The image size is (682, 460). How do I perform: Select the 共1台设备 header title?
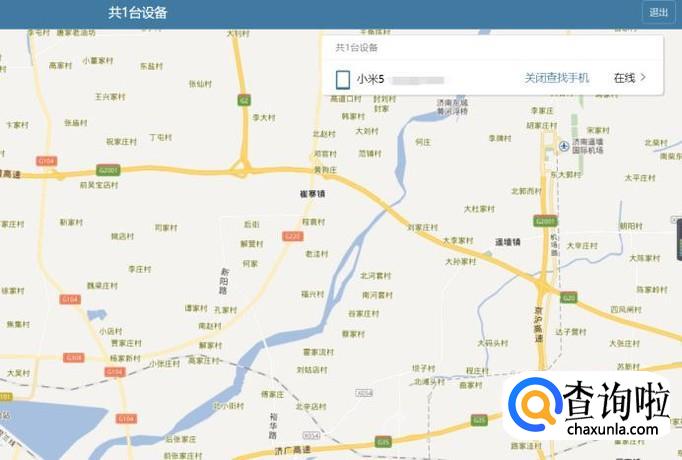[x=137, y=13]
